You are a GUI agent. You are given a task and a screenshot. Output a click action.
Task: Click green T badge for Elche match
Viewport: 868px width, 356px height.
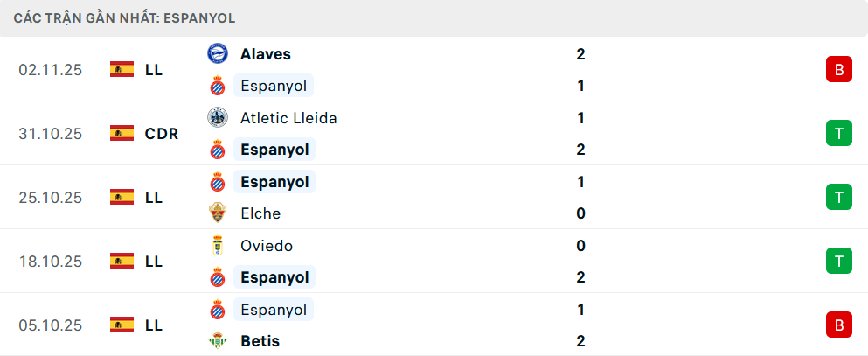pos(838,198)
